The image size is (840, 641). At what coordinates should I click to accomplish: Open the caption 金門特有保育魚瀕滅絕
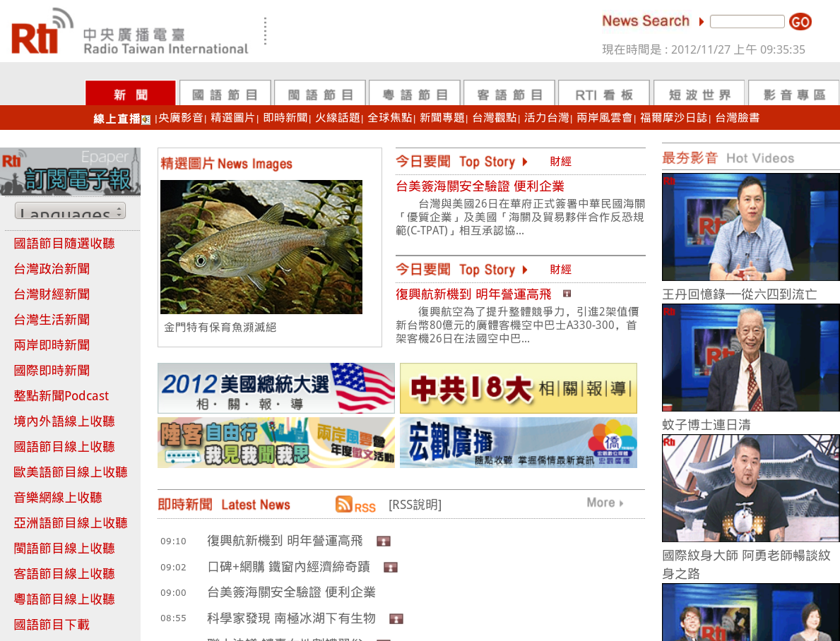[x=220, y=327]
